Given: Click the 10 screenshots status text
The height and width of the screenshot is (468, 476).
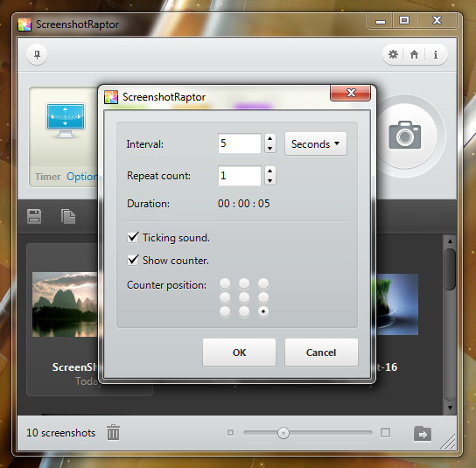Looking at the screenshot, I should [60, 433].
